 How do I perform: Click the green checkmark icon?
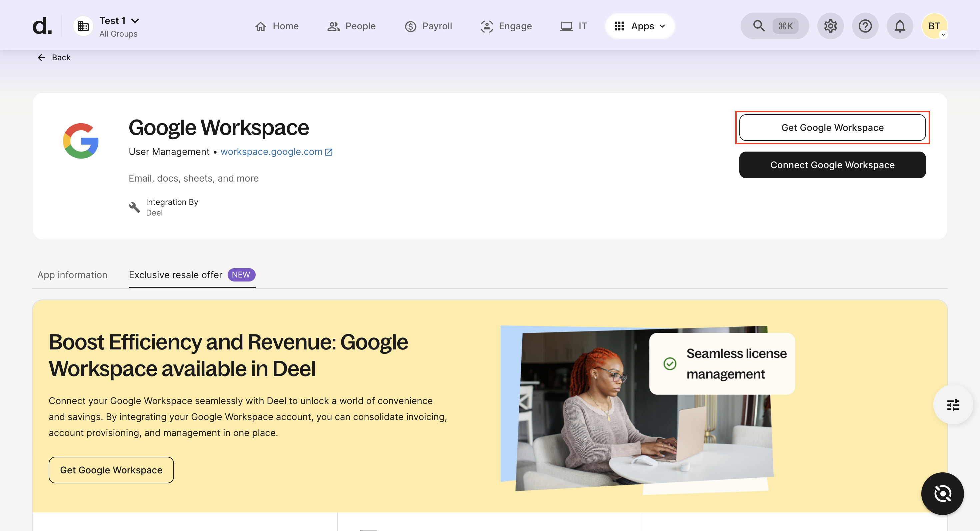(x=670, y=364)
